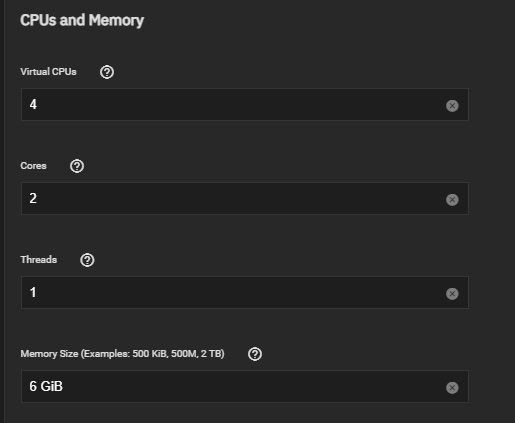The image size is (515, 423).
Task: Click the number 4 in Virtual CPUs box
Action: point(33,104)
